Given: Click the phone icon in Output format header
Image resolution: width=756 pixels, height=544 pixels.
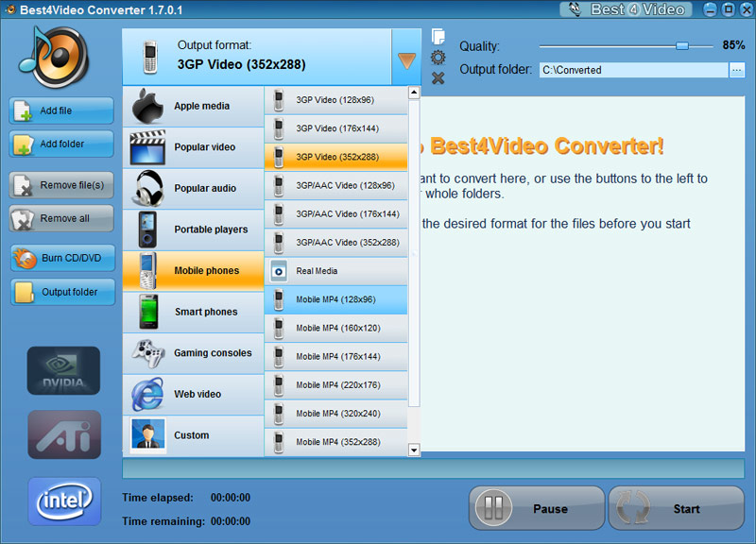Looking at the screenshot, I should coord(150,57).
